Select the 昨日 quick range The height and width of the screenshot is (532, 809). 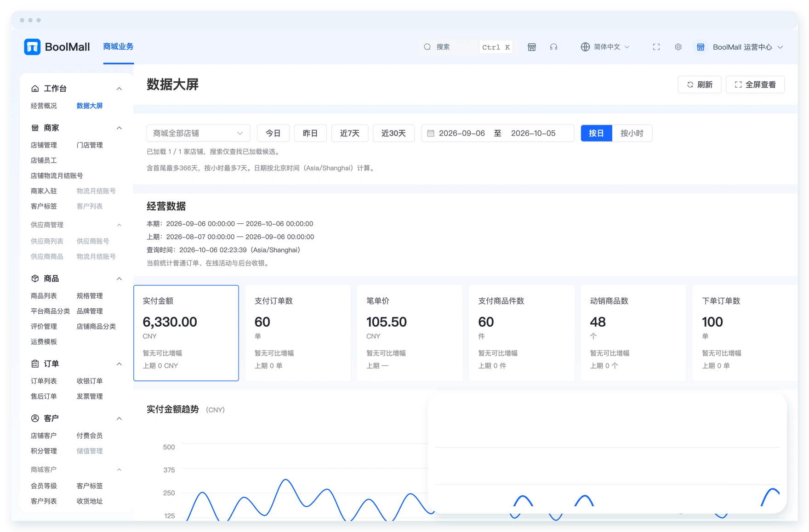click(x=310, y=133)
